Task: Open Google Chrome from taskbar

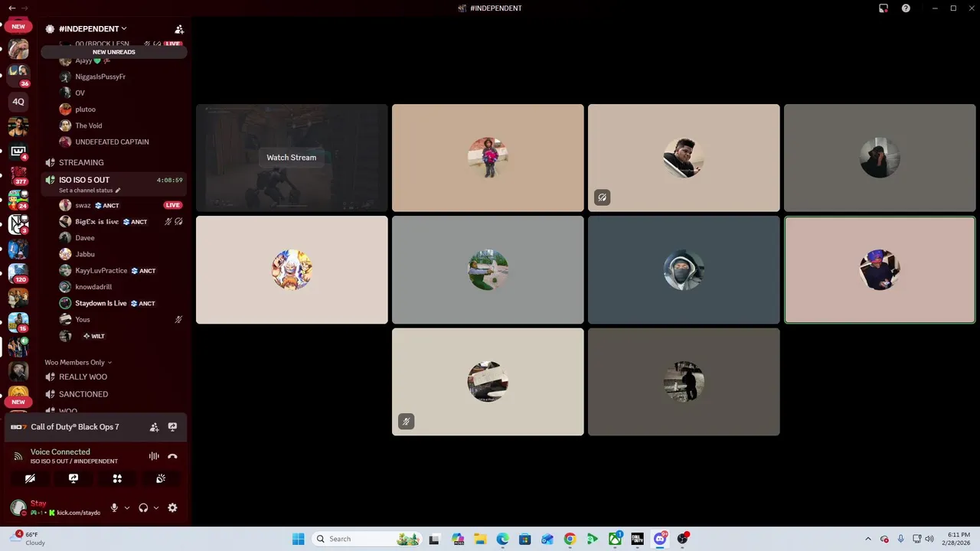Action: [x=570, y=539]
